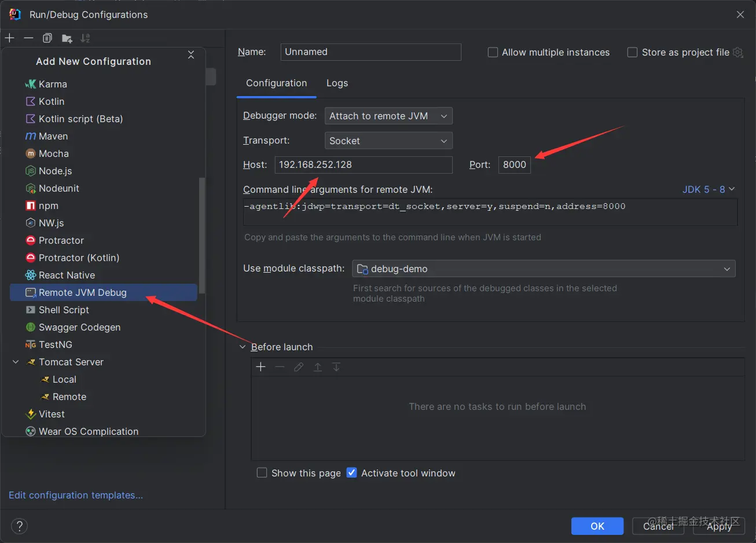Select Remote JVM Debug in the list
This screenshot has width=756, height=543.
[104, 292]
